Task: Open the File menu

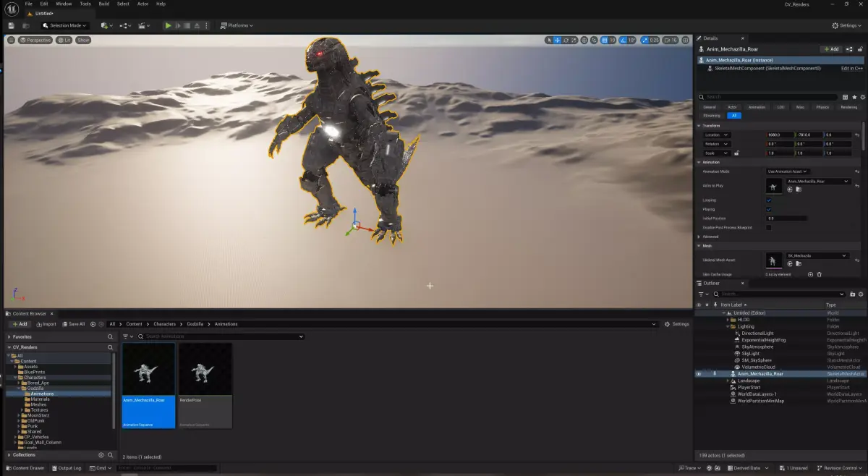Action: [x=29, y=4]
